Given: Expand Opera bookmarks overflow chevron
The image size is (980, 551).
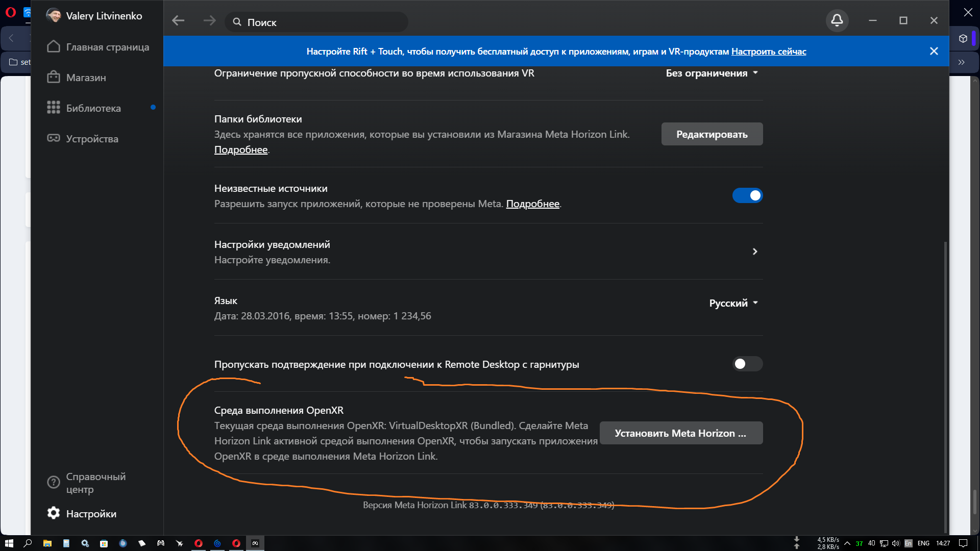Looking at the screenshot, I should 962,62.
